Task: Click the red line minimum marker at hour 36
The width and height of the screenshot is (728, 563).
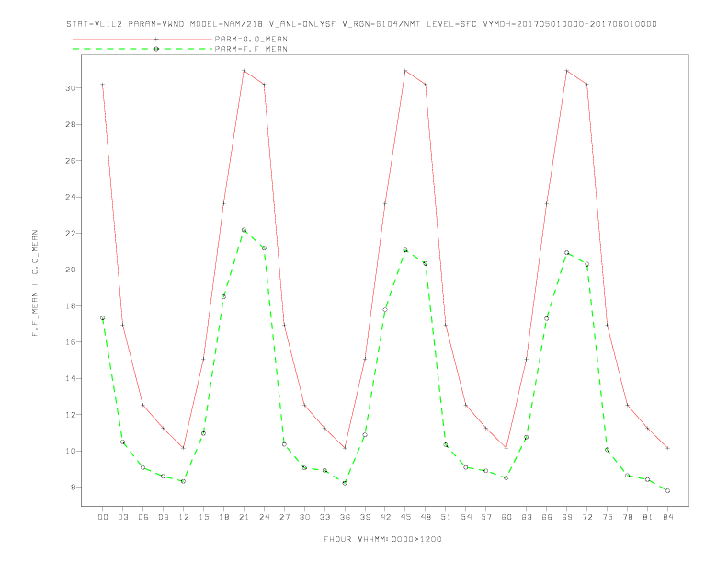Action: (x=345, y=448)
